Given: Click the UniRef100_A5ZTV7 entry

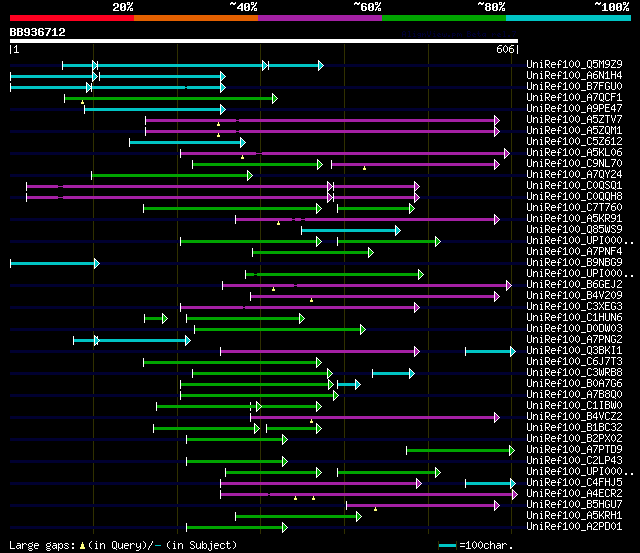Looking at the screenshot, I should 574,120.
